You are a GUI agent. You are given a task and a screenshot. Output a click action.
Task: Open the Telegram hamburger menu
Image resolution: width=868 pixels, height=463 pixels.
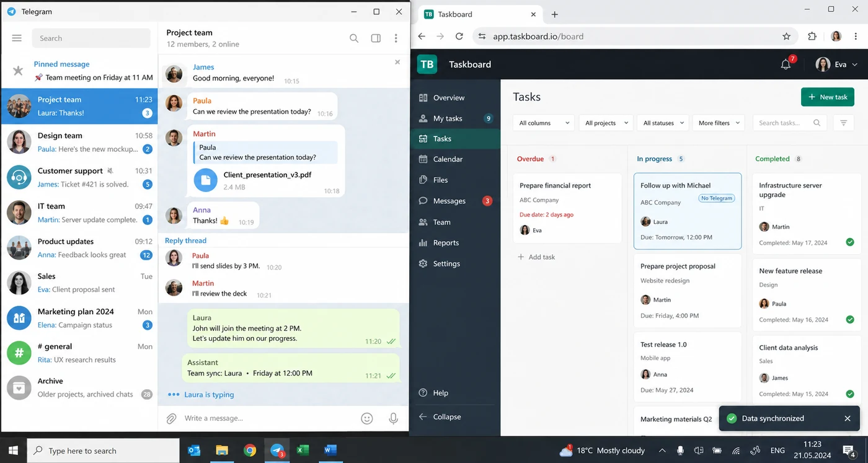point(17,38)
